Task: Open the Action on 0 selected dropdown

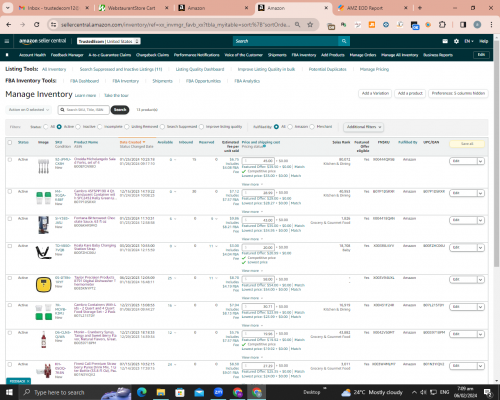Action: (x=28, y=110)
